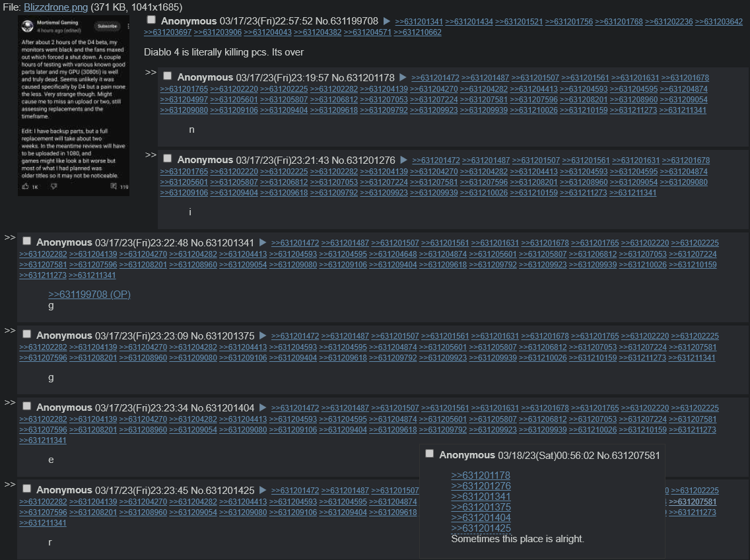Mark the checkbox of post No.631201341
Viewport: 750px width, 560px height.
pos(27,241)
